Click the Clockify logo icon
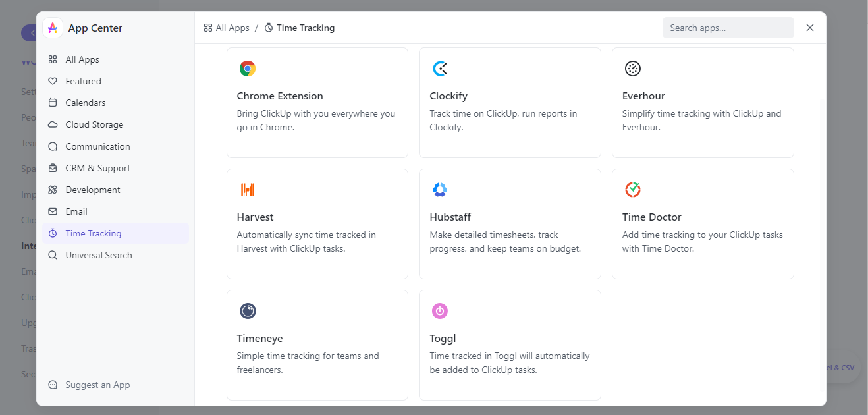 pyautogui.click(x=440, y=69)
